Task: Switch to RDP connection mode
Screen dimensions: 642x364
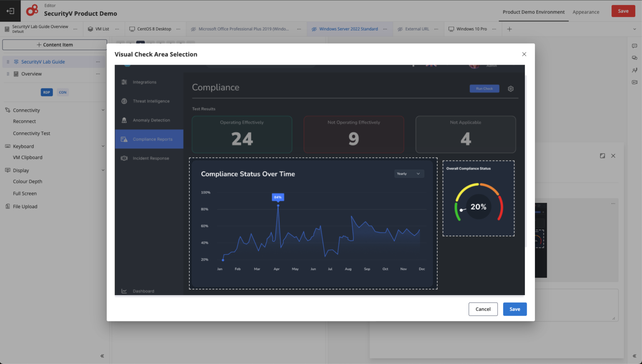Action: tap(47, 92)
